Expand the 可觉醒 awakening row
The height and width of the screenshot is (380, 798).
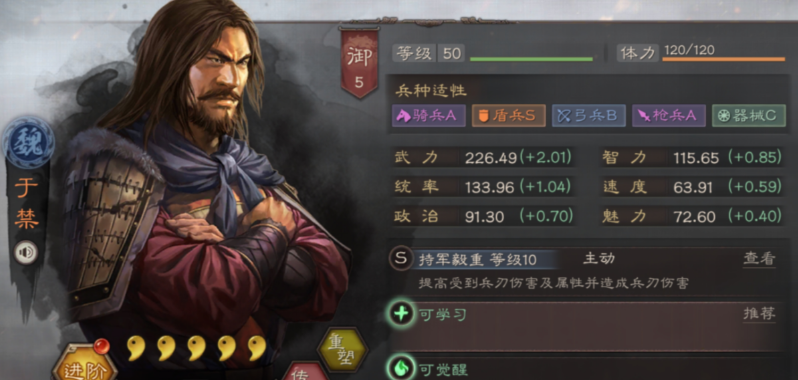585,368
